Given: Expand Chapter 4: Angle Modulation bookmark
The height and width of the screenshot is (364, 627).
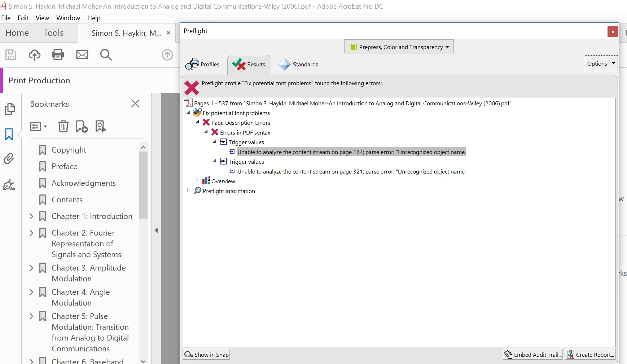Looking at the screenshot, I should pos(31,292).
